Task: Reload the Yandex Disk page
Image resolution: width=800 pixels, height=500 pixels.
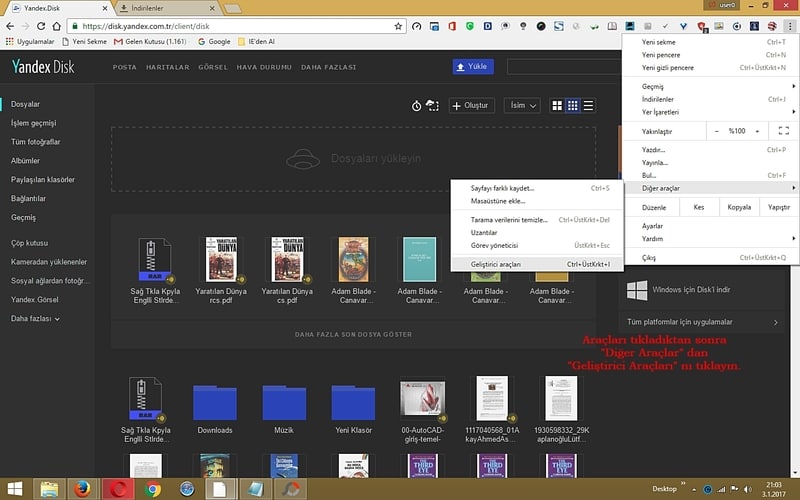Action: (41, 26)
